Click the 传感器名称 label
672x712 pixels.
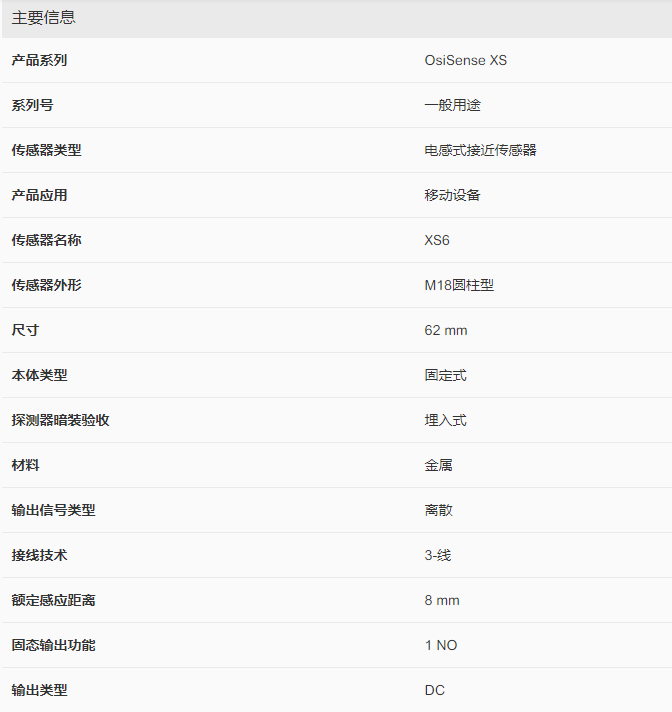coord(46,240)
